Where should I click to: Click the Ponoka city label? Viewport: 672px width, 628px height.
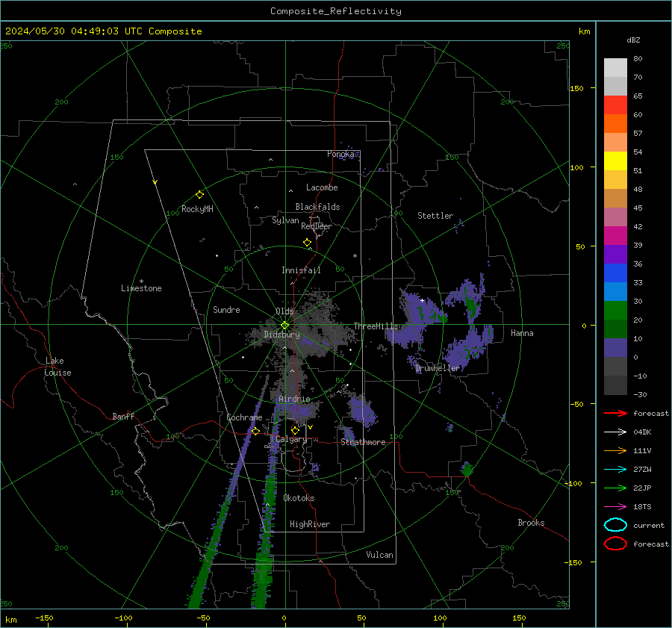[340, 154]
